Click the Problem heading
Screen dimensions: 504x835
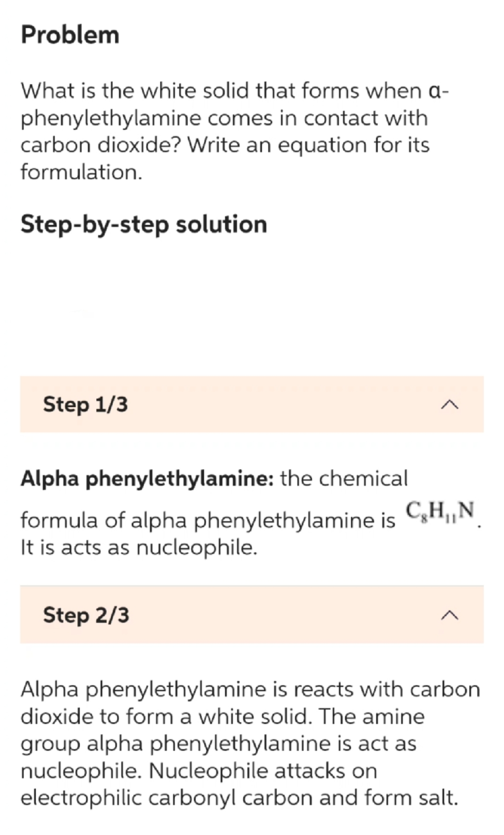point(70,35)
